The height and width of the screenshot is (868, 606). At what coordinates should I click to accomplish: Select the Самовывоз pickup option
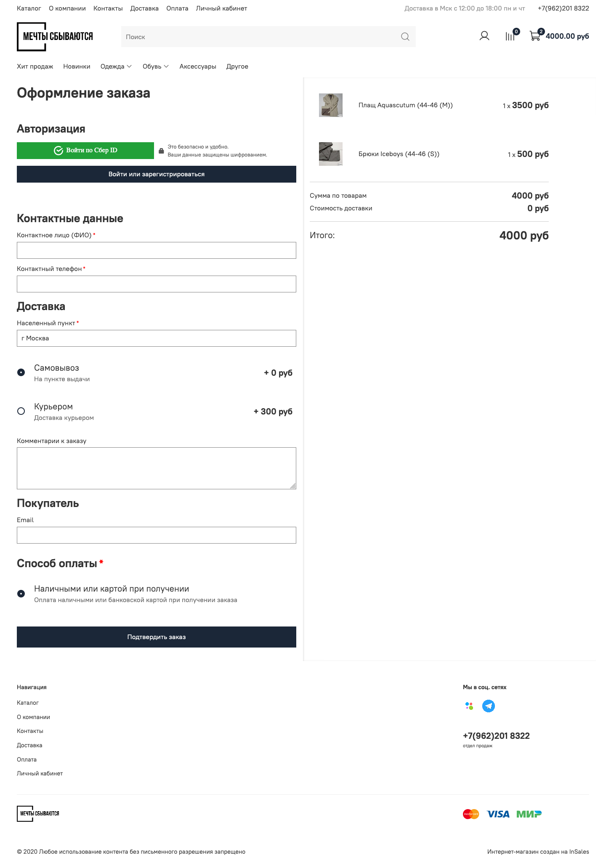[21, 372]
